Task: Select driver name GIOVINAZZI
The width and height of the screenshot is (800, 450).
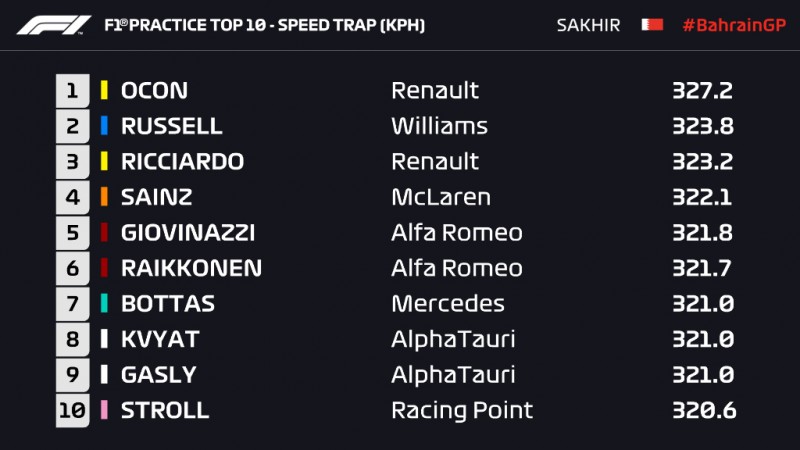Action: 188,232
